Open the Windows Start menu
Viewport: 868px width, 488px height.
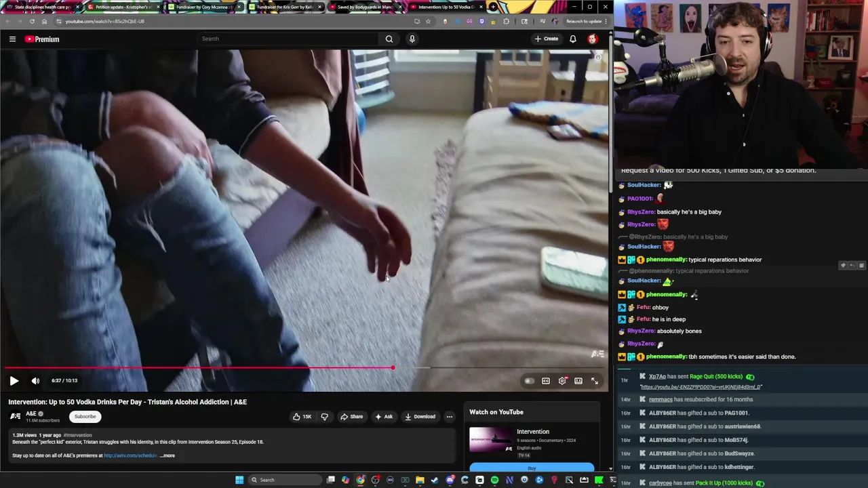point(239,480)
